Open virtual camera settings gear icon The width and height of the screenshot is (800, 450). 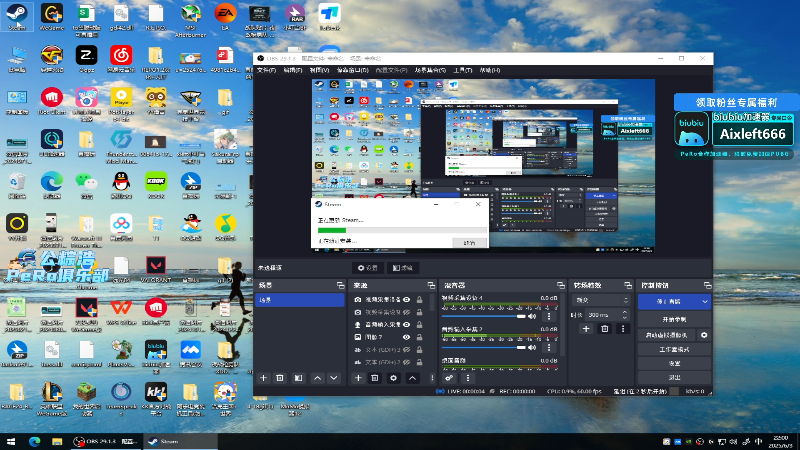(704, 335)
